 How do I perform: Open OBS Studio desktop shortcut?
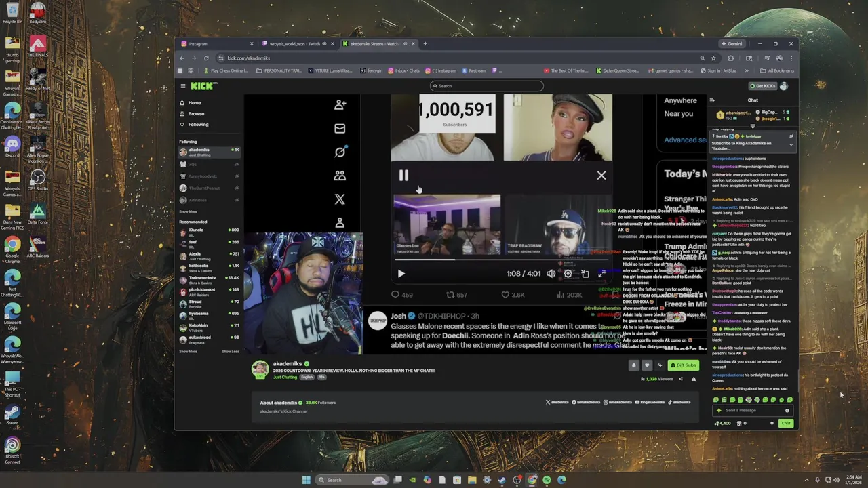(x=38, y=180)
